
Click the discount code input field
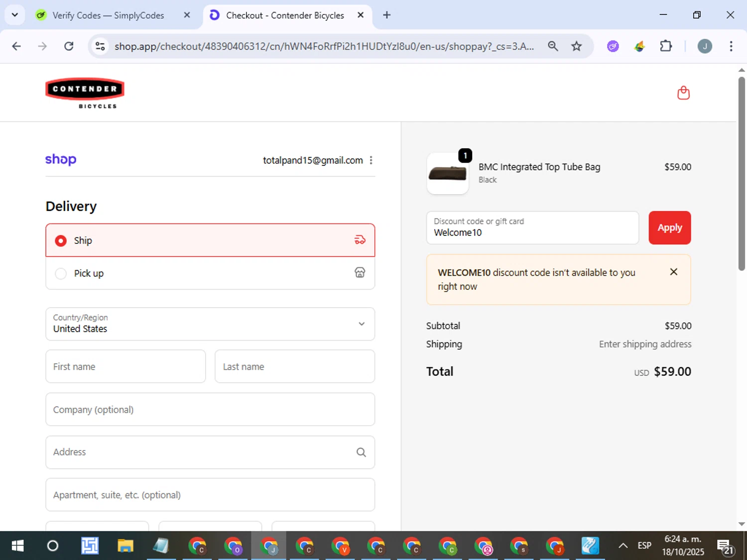[532, 227]
